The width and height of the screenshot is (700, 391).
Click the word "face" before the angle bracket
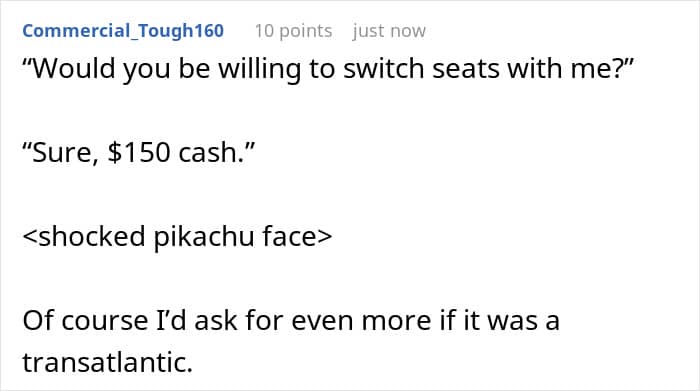[290, 236]
